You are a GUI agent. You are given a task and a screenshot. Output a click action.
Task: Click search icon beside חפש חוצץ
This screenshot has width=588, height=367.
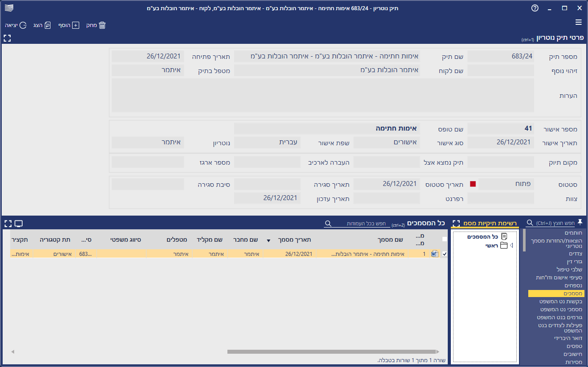pyautogui.click(x=530, y=223)
